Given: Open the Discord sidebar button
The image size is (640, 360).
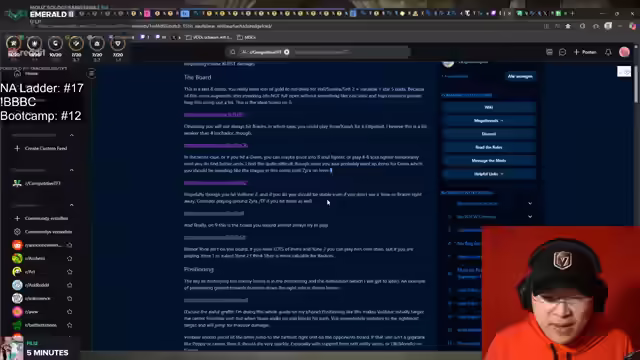Looking at the screenshot, I should pos(489,134).
